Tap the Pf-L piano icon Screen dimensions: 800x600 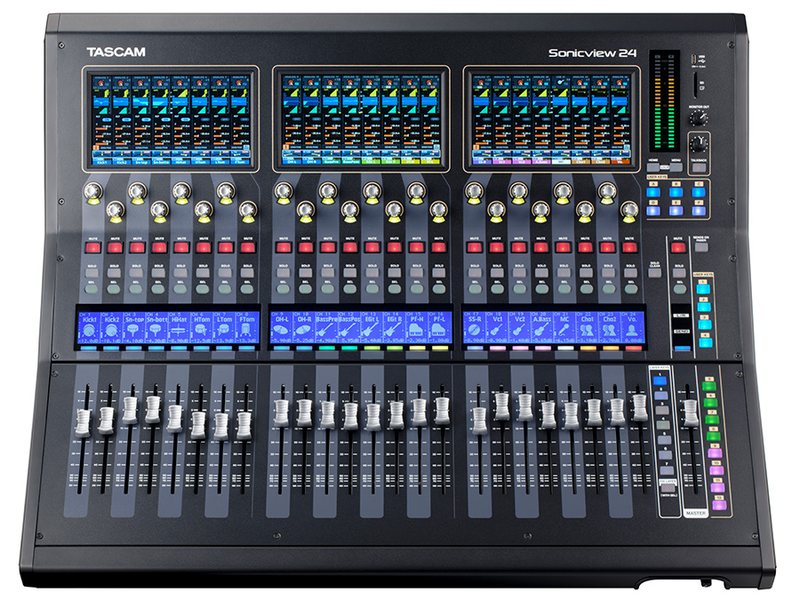438,332
